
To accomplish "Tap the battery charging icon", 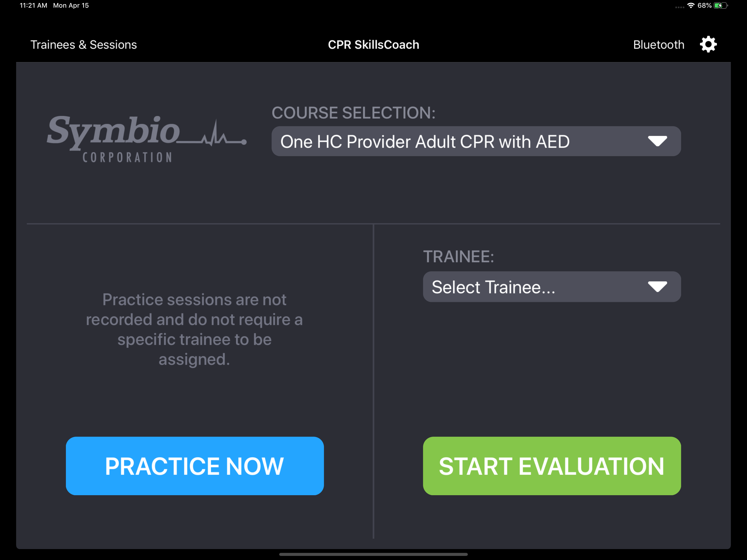I will (x=720, y=5).
